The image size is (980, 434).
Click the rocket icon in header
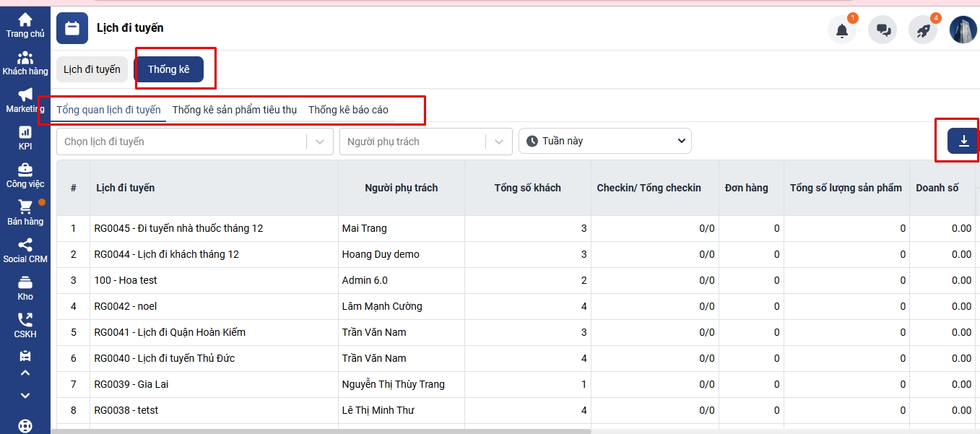[x=923, y=30]
